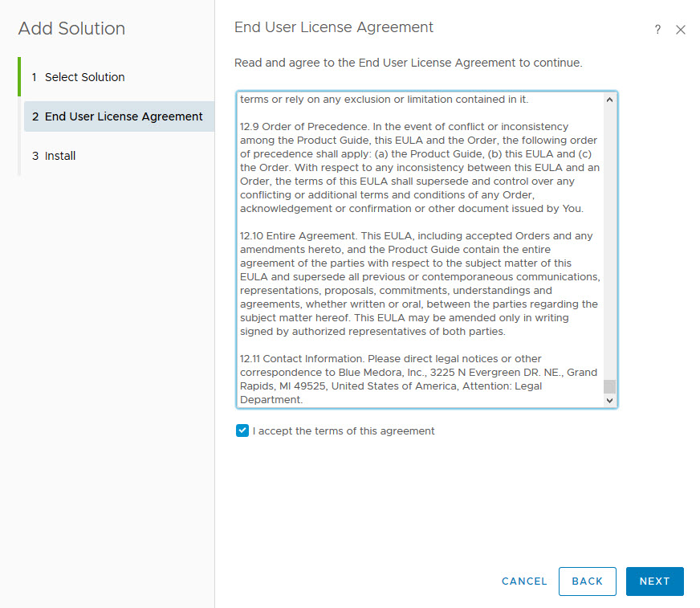Click the 'I accept the terms' label
Screen dimensions: 700x608
(344, 431)
